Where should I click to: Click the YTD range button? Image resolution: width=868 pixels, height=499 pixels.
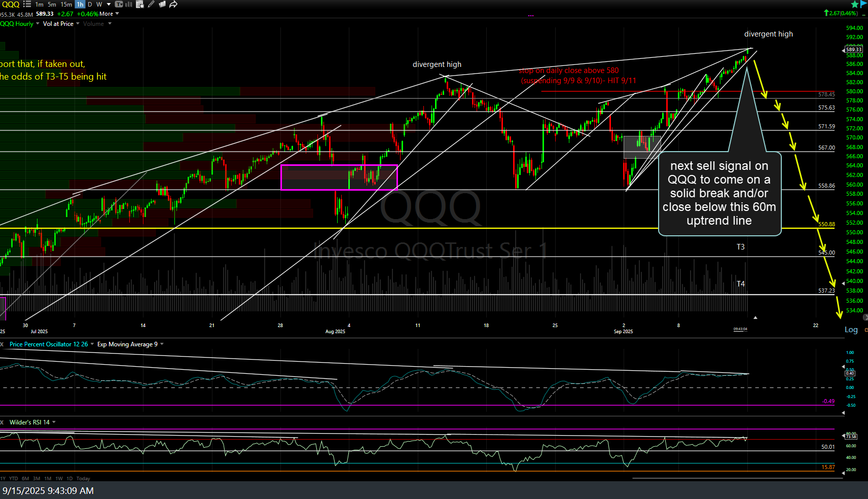coord(13,478)
